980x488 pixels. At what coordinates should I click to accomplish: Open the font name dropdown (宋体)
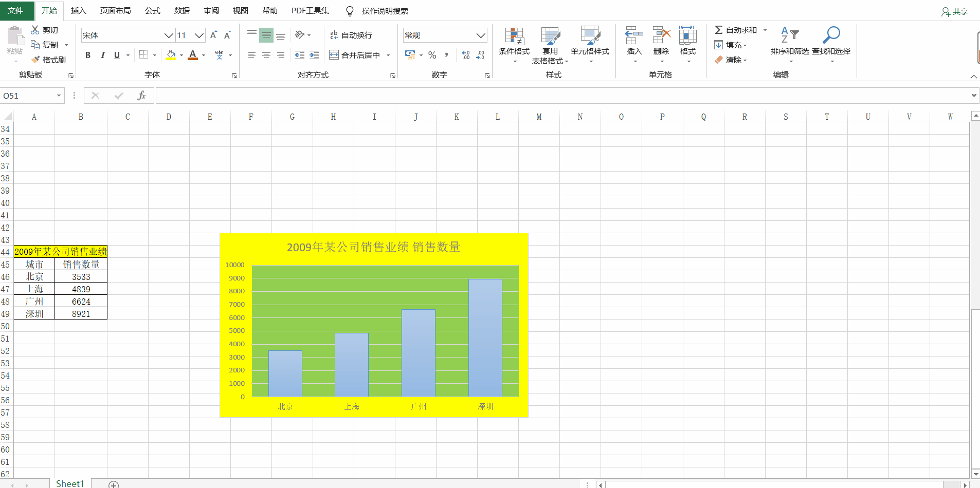[x=169, y=35]
